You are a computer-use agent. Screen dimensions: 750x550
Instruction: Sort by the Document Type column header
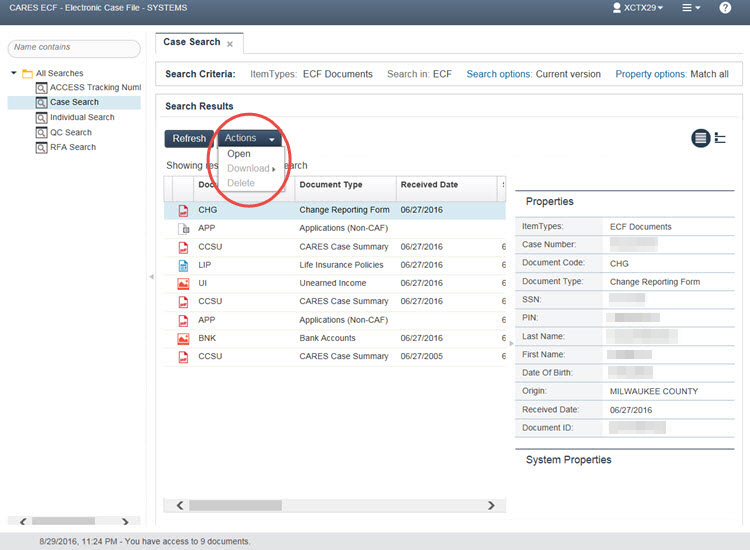click(x=345, y=185)
